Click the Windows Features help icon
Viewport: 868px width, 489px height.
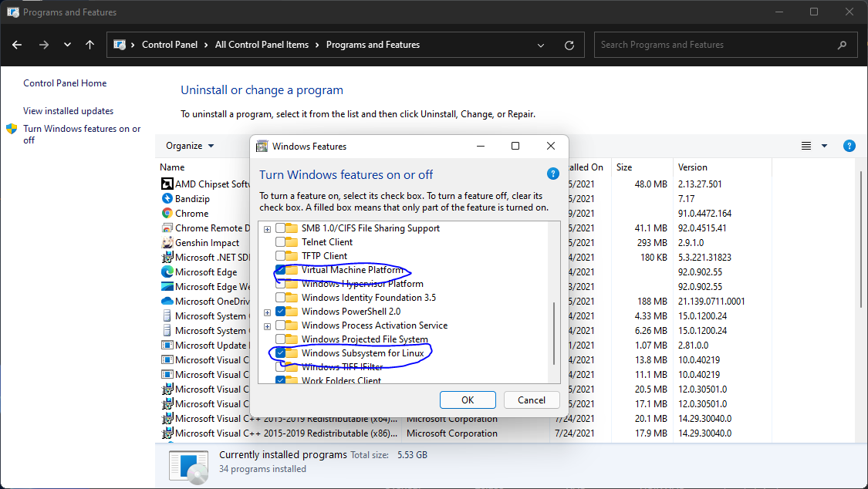[x=552, y=174]
